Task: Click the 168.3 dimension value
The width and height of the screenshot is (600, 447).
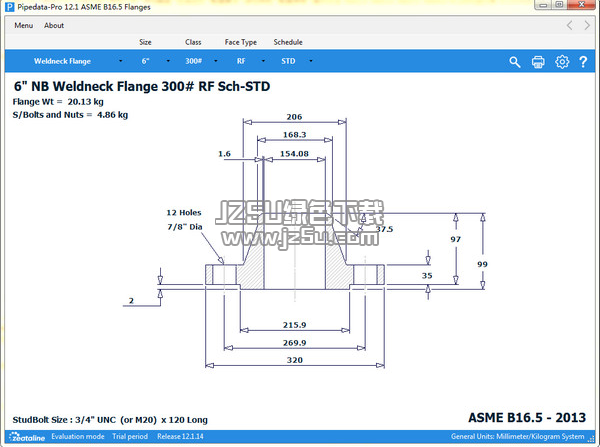Action: coord(295,135)
